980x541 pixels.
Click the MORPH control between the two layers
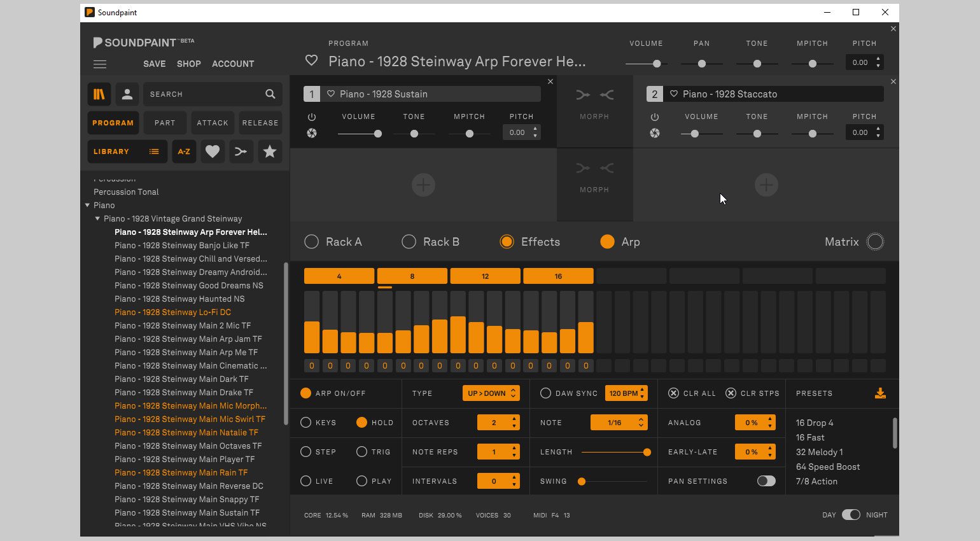(594, 102)
